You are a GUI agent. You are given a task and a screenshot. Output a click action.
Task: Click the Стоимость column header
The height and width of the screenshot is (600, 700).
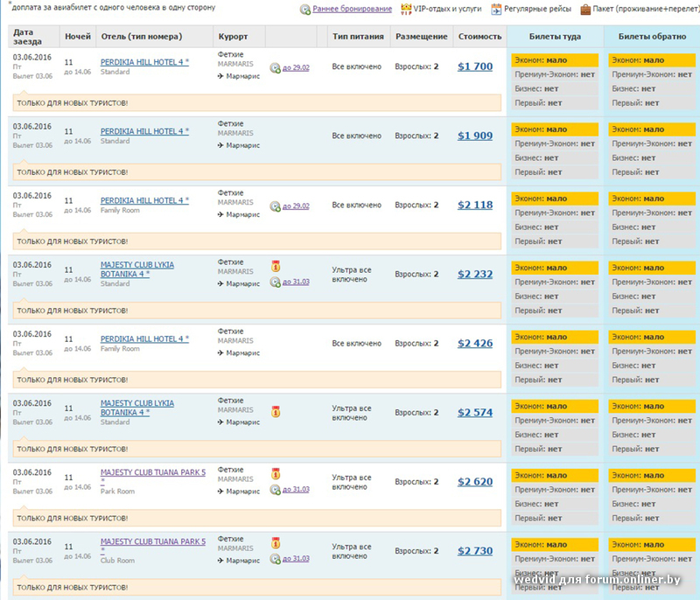coord(479,37)
